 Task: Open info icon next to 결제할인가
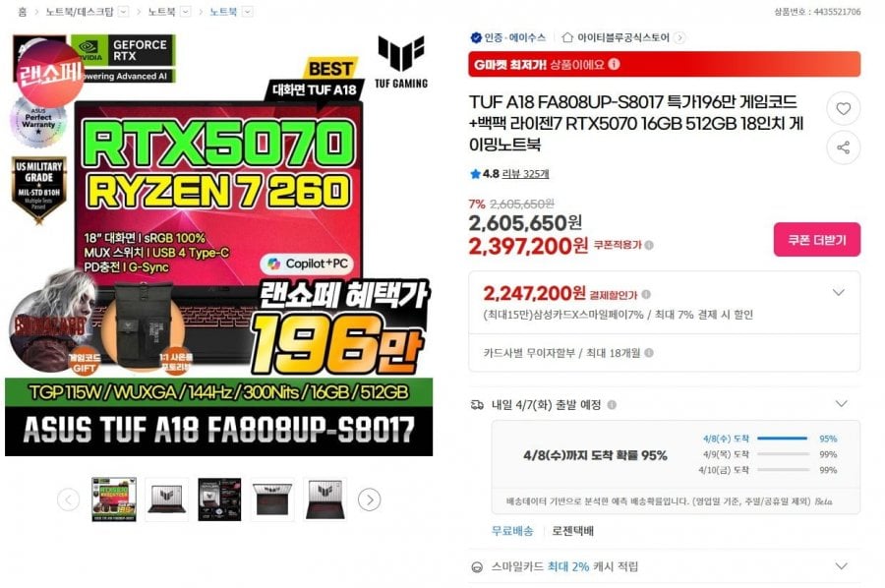point(646,294)
